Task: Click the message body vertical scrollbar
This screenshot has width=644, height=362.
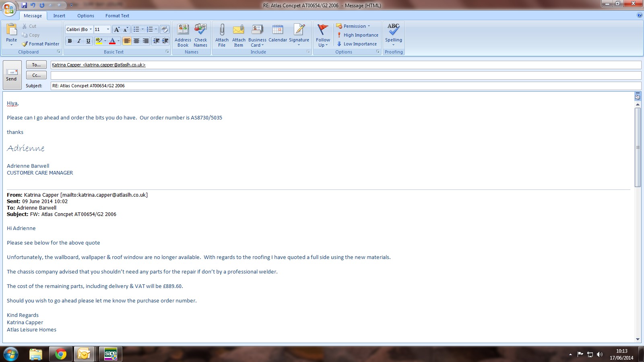Action: coord(638,147)
